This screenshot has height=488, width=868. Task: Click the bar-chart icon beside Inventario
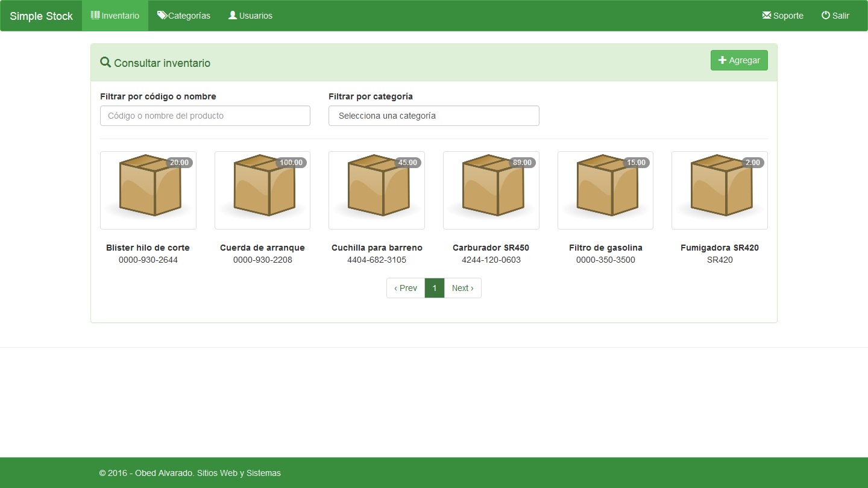[95, 15]
